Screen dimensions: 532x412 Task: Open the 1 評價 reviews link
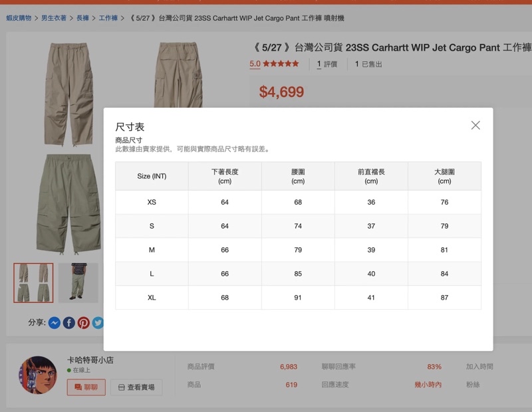(x=327, y=64)
